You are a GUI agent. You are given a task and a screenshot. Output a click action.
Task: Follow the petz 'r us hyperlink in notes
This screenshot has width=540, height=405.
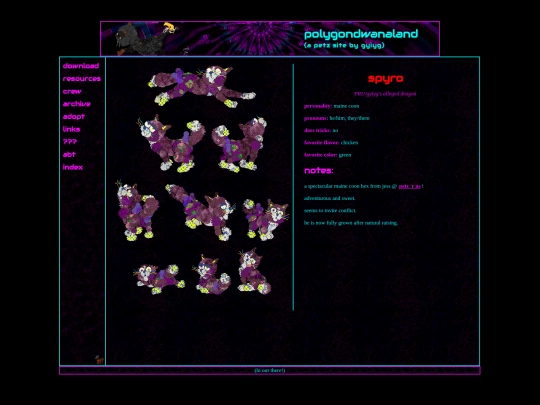click(x=409, y=186)
